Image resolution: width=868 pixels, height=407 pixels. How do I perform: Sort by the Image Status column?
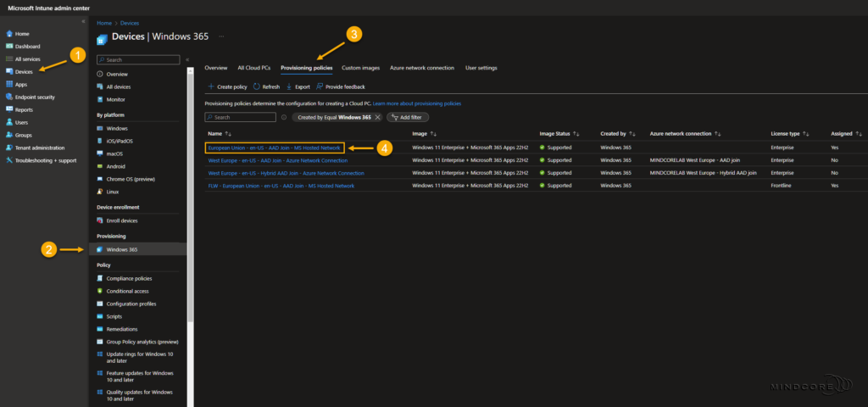(559, 134)
